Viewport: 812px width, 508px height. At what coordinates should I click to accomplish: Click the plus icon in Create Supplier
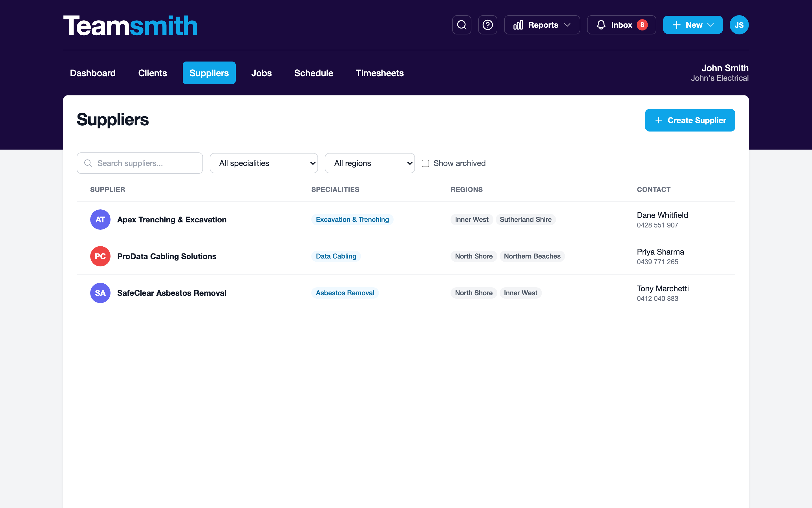pos(658,120)
